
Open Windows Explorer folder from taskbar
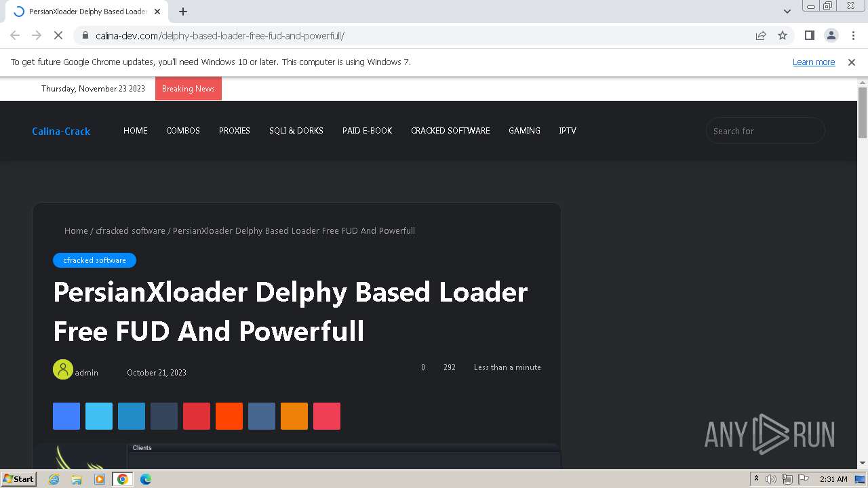(x=77, y=479)
